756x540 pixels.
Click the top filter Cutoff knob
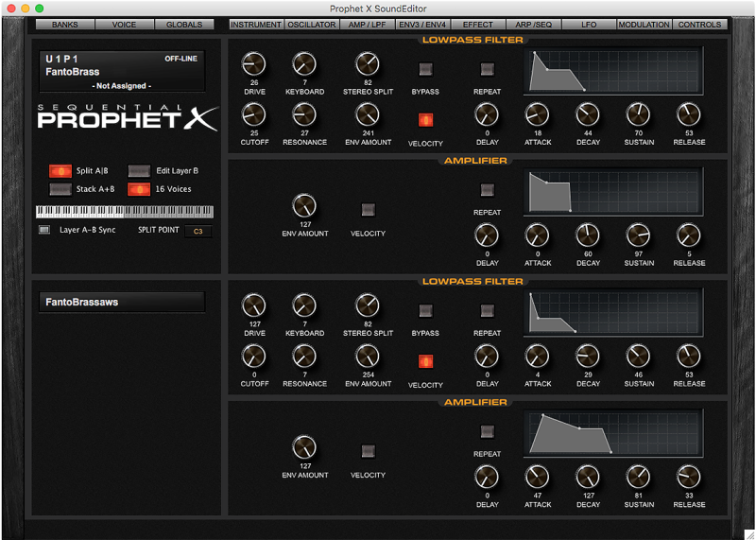pos(253,115)
